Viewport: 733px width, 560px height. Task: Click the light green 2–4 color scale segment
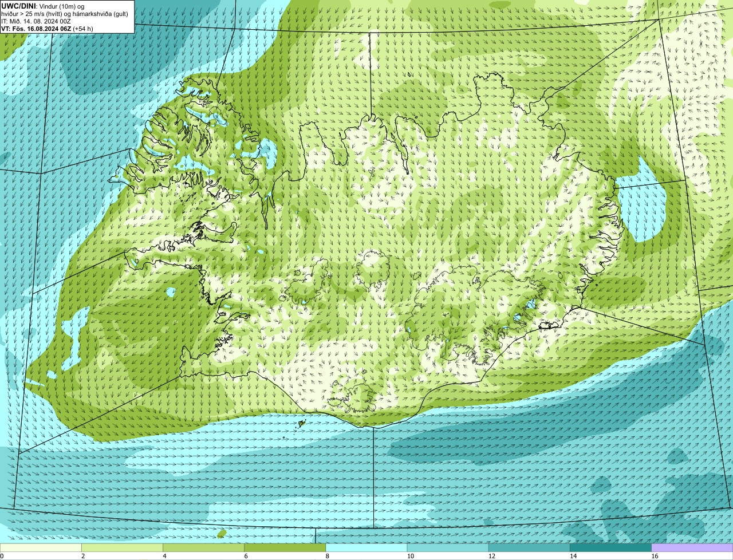coord(122,547)
